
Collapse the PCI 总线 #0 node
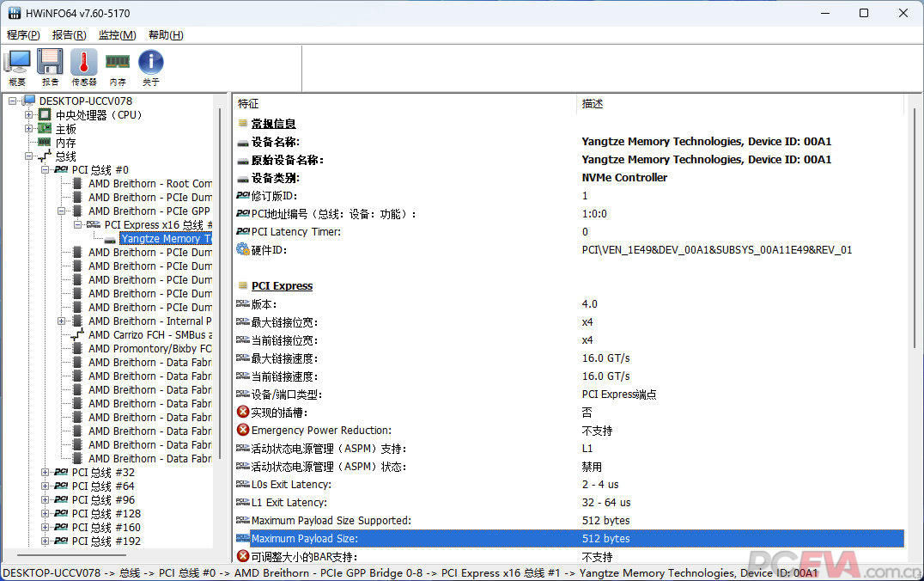pyautogui.click(x=45, y=169)
